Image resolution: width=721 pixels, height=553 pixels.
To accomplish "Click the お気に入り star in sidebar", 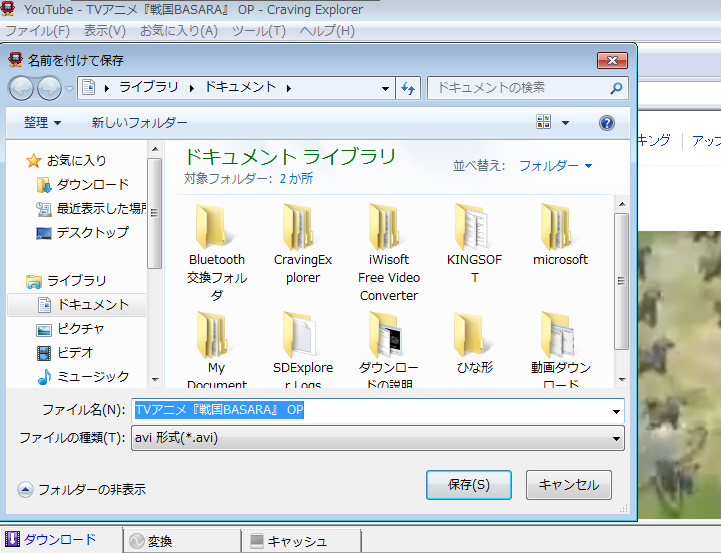I will (x=33, y=160).
